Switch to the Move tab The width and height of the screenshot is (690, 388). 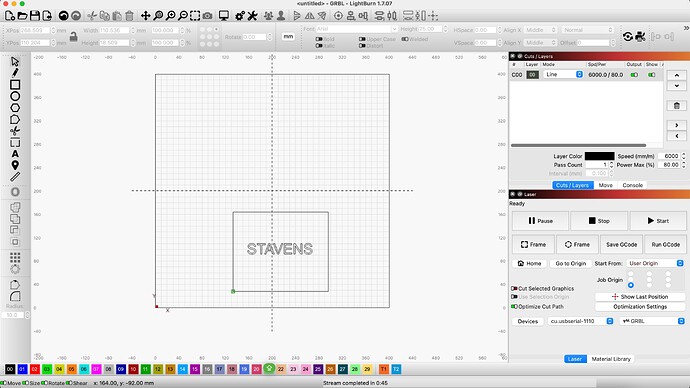tap(606, 185)
